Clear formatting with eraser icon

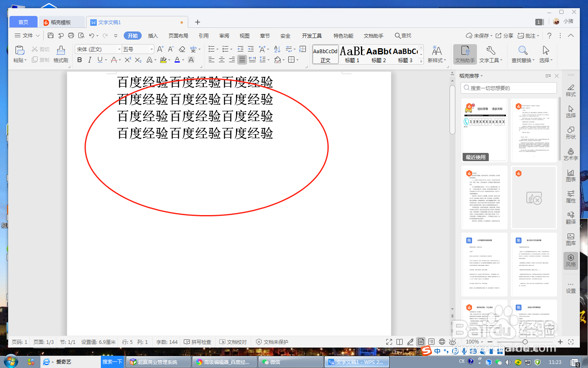[x=182, y=49]
